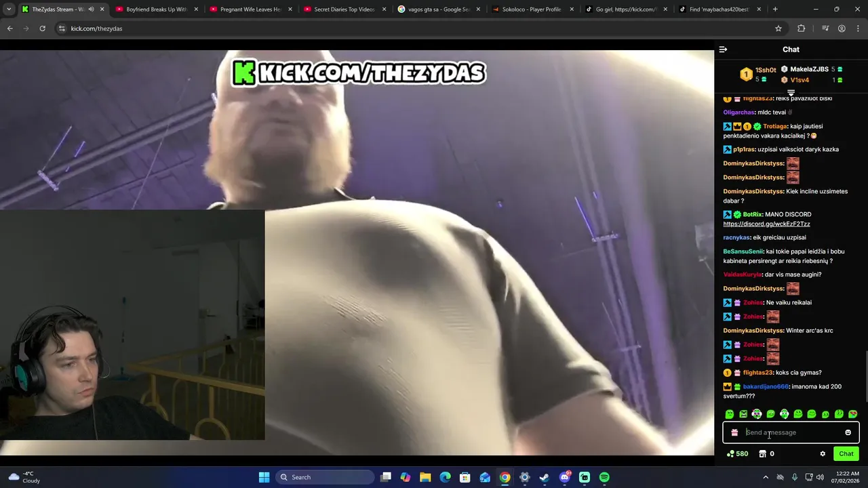Viewport: 868px width, 488px height.
Task: Click the stream video player
Action: 357,251
